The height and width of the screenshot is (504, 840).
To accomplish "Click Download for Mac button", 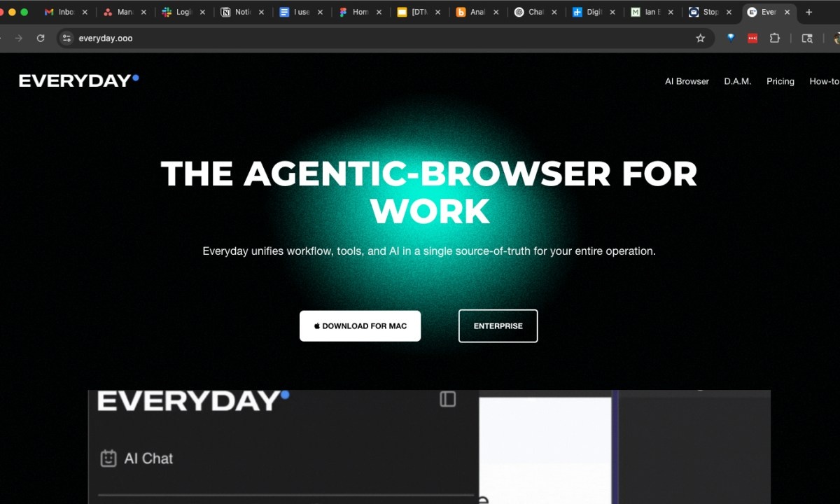I will pos(360,326).
